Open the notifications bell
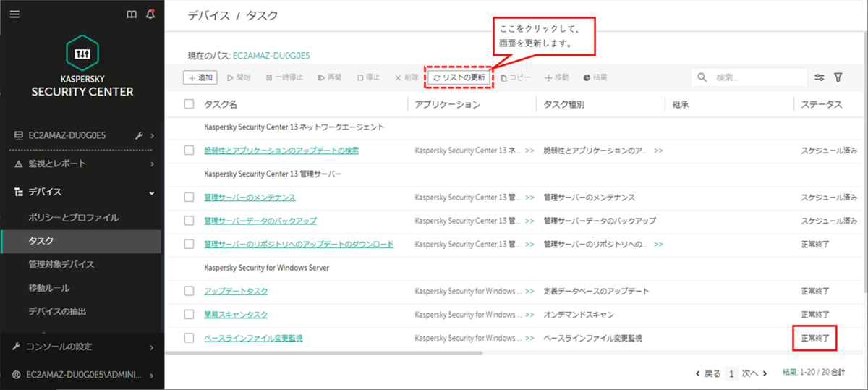The image size is (868, 390). (x=150, y=14)
